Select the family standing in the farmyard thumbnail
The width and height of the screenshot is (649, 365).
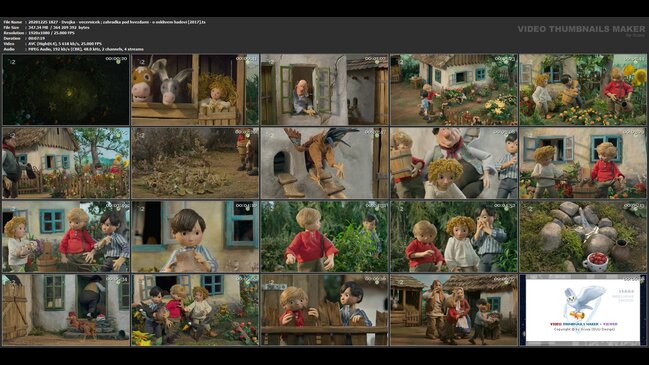pos(454,310)
